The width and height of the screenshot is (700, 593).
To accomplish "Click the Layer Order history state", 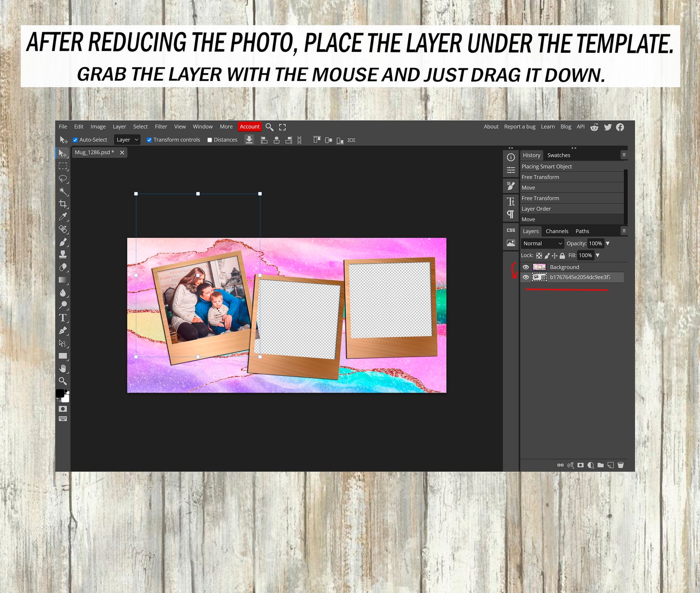I will (572, 209).
